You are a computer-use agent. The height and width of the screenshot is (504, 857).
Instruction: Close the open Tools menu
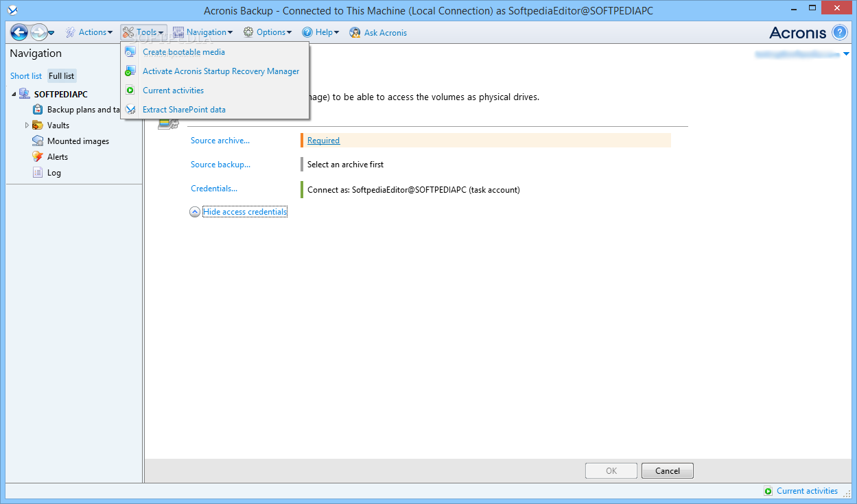tap(143, 32)
